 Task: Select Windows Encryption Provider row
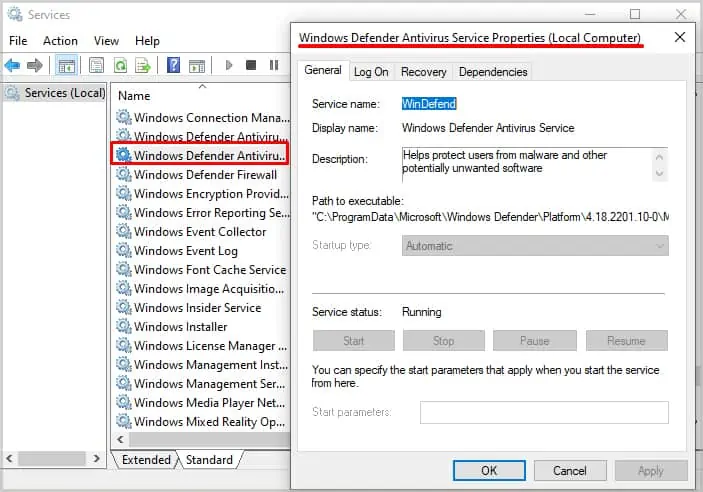coord(203,193)
